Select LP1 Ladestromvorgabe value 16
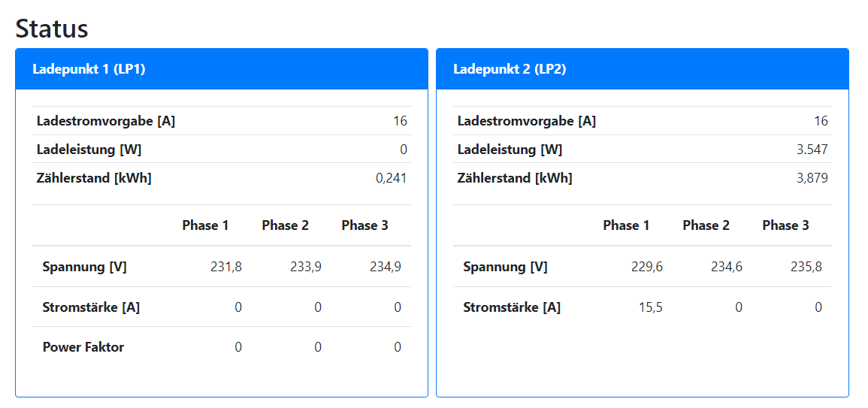868x408 pixels. [400, 121]
